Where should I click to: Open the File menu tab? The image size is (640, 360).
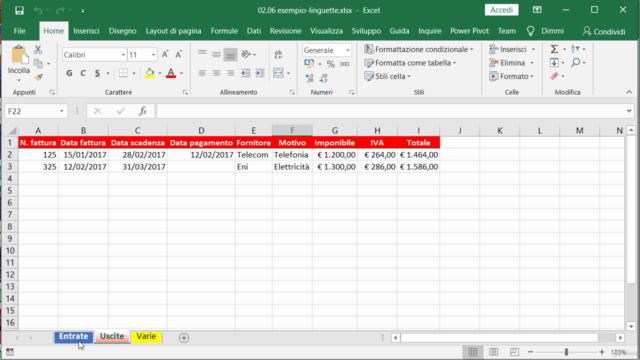(x=19, y=31)
